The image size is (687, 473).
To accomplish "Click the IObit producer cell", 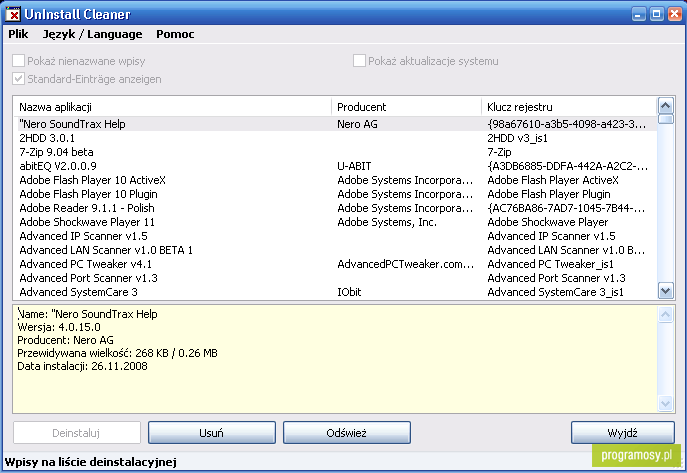I will tap(349, 292).
